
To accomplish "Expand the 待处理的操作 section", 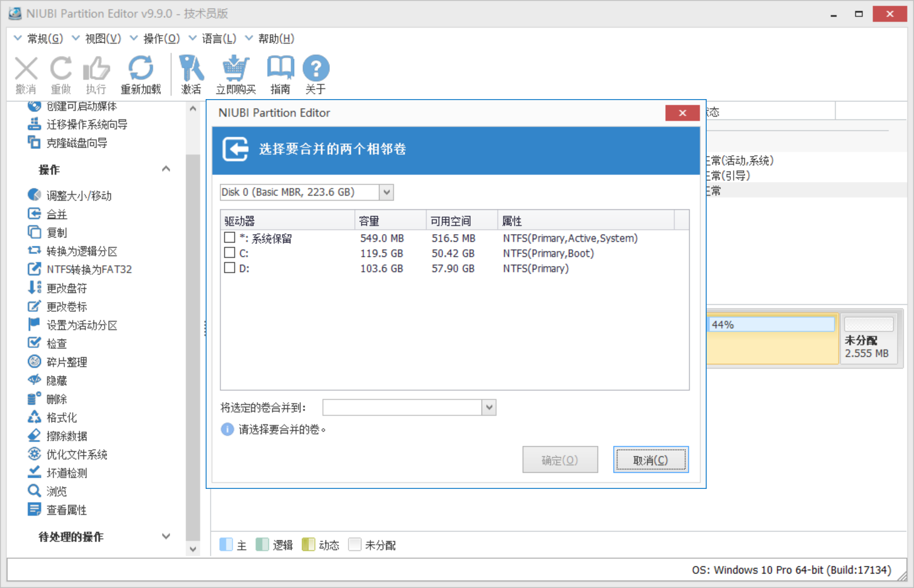I will click(x=166, y=536).
